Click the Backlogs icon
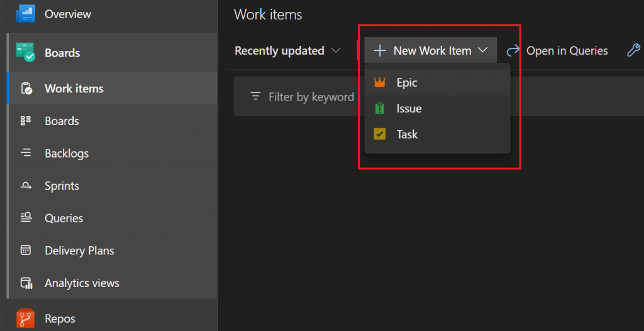This screenshot has height=331, width=644. pyautogui.click(x=26, y=153)
